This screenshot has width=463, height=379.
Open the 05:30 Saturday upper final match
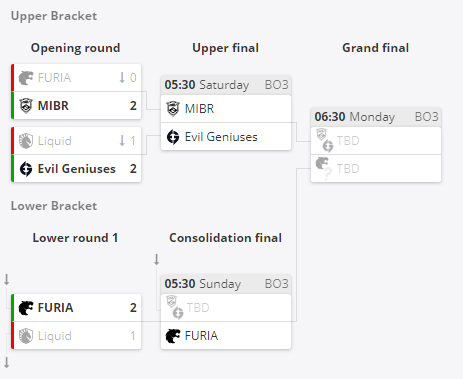226,85
